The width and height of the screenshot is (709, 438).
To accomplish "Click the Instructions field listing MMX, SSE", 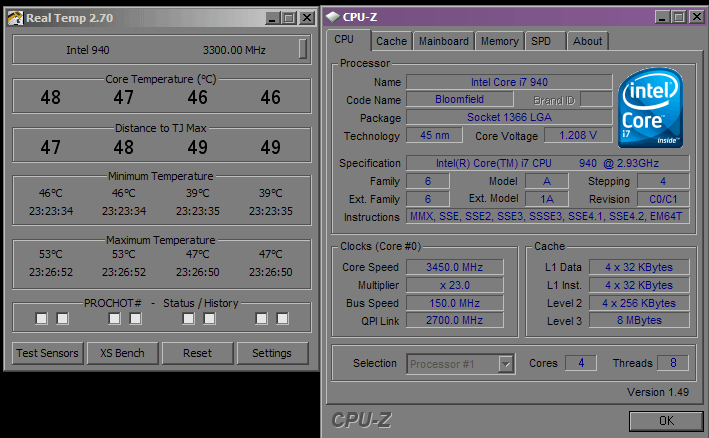I will coord(548,216).
